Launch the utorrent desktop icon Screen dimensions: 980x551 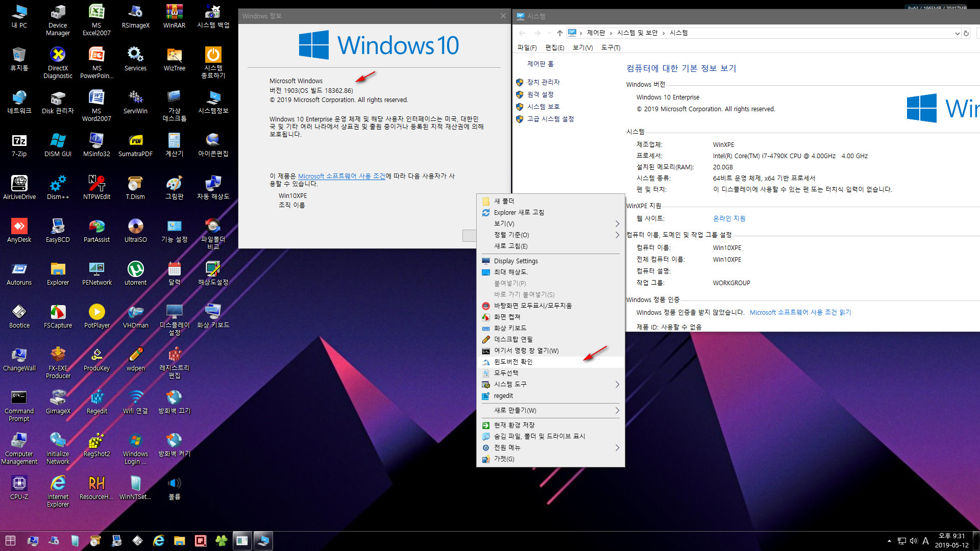point(135,274)
